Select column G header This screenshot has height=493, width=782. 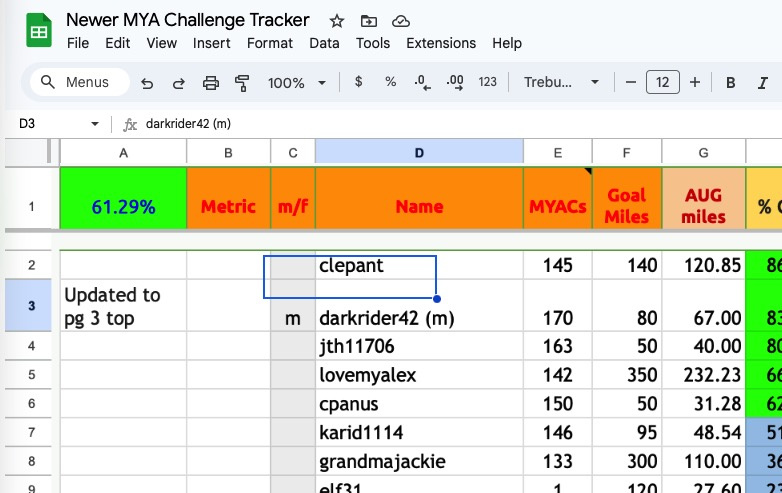703,153
